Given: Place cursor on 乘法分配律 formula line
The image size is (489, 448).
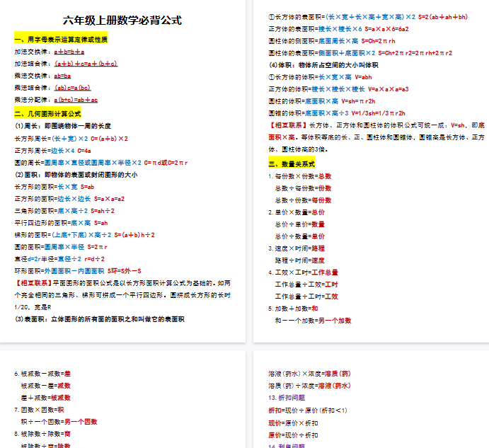Looking at the screenshot, I should coord(56,100).
